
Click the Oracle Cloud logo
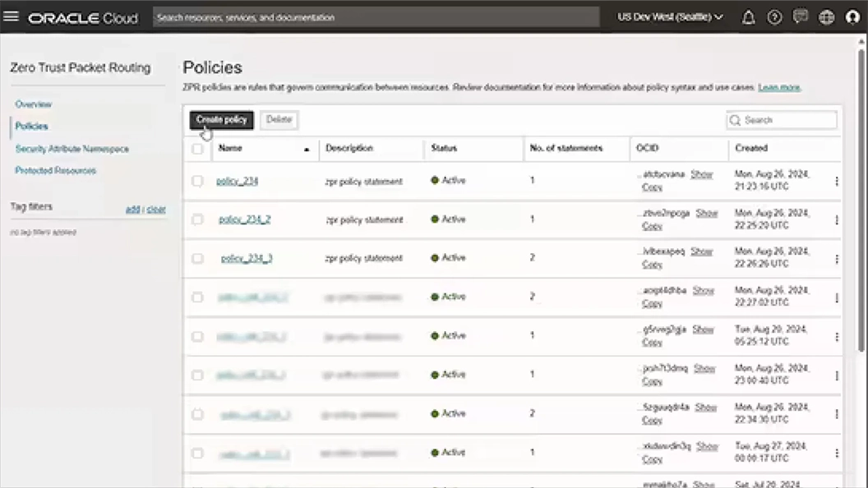click(x=83, y=18)
